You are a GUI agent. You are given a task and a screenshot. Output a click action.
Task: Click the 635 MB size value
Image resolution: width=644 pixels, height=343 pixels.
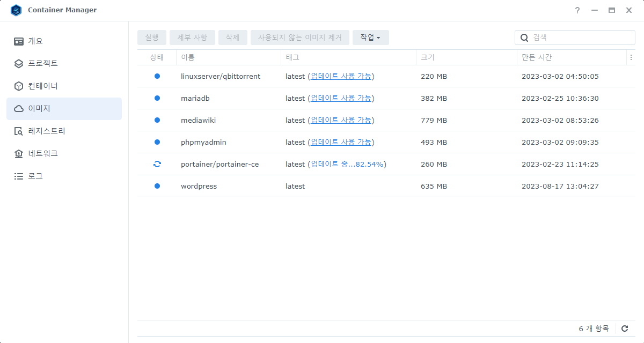pos(434,186)
